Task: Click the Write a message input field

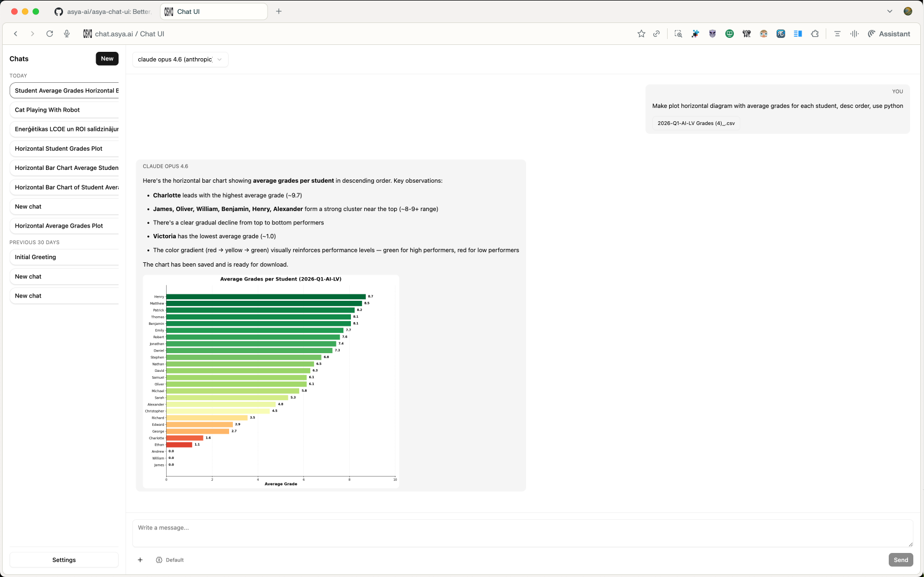Action: (x=522, y=533)
